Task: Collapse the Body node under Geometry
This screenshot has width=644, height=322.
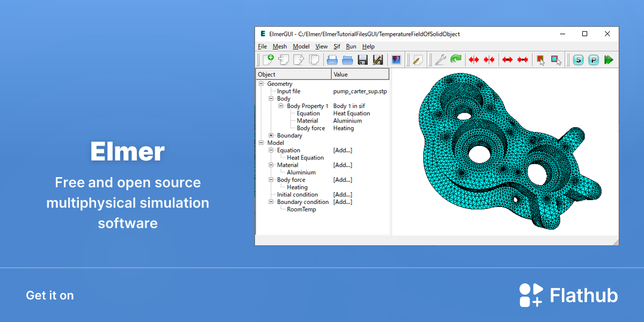Action: click(271, 99)
